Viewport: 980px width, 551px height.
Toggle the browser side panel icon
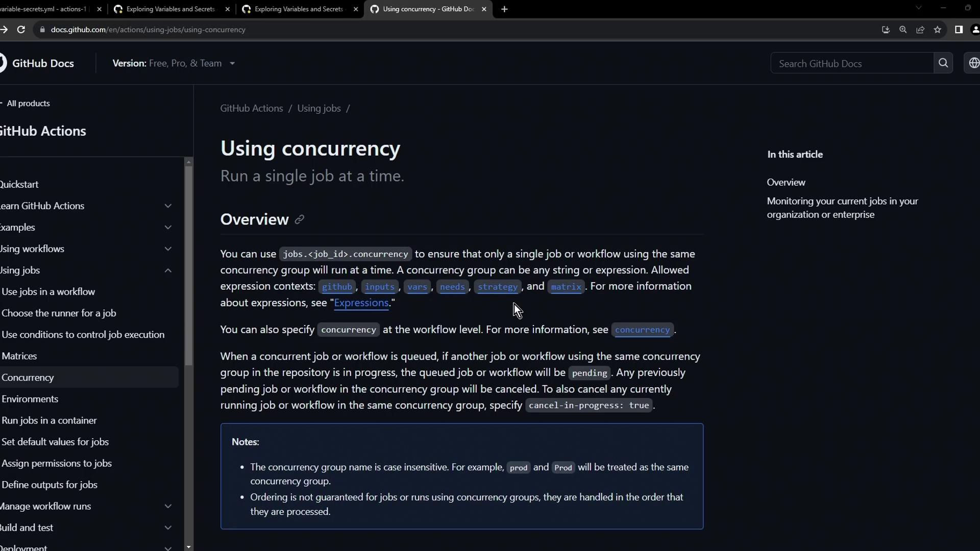click(x=959, y=30)
